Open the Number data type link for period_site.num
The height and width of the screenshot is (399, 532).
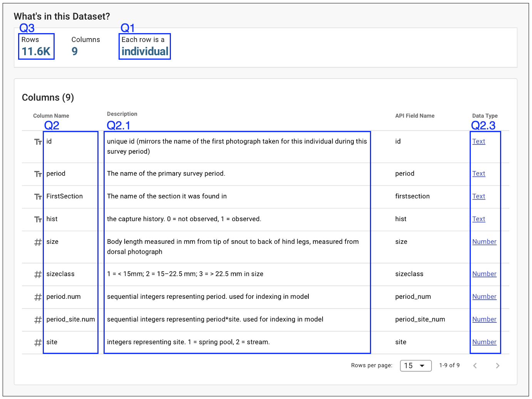point(484,319)
